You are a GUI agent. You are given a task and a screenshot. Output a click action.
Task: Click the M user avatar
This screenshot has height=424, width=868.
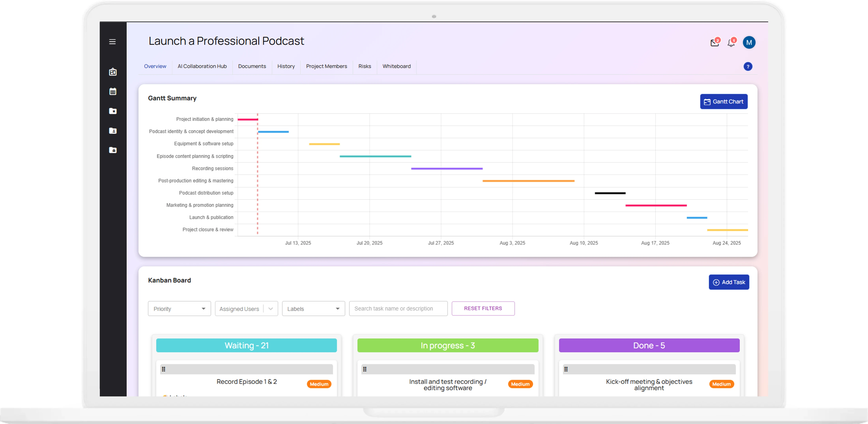[x=749, y=42]
